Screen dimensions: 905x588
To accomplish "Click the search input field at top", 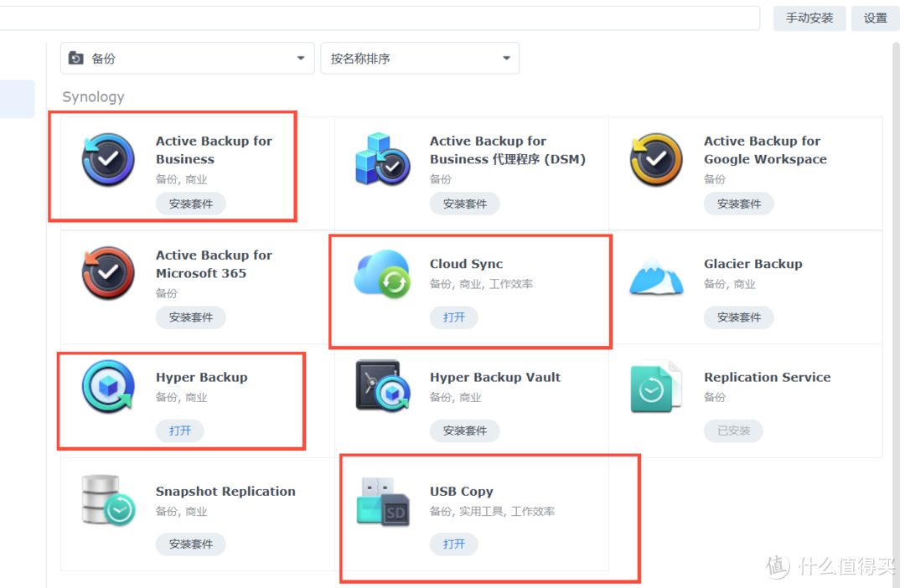I will point(380,18).
